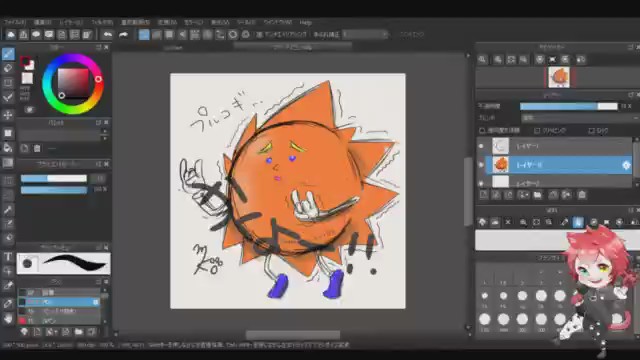The image size is (640, 360).
Task: Click palette panel scroll down arrow
Action: 104,138
